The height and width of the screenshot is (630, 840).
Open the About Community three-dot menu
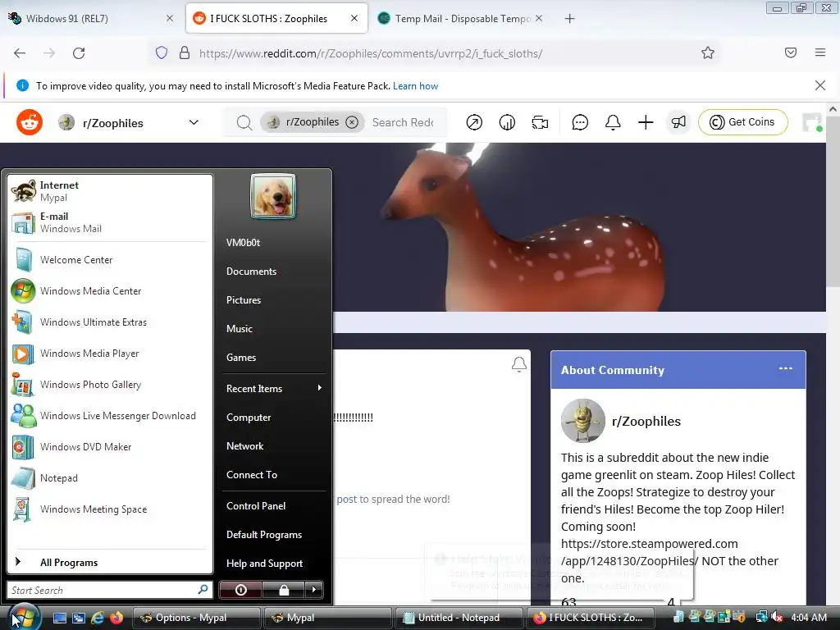tap(785, 368)
